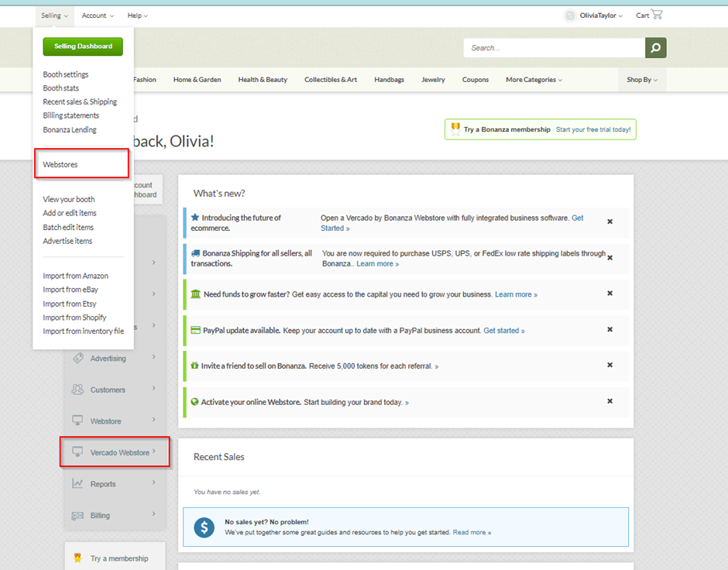
Task: Open the Shop By dropdown
Action: 642,79
